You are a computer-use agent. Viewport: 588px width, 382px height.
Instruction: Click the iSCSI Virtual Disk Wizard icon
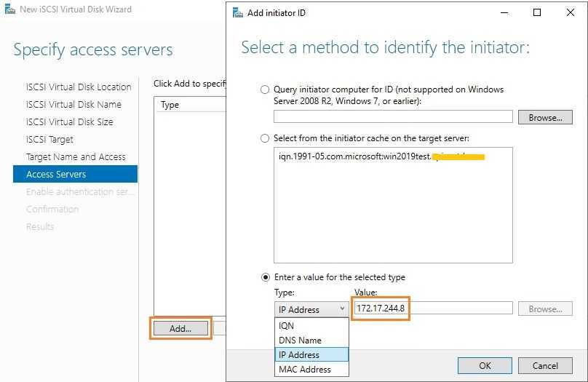point(9,9)
